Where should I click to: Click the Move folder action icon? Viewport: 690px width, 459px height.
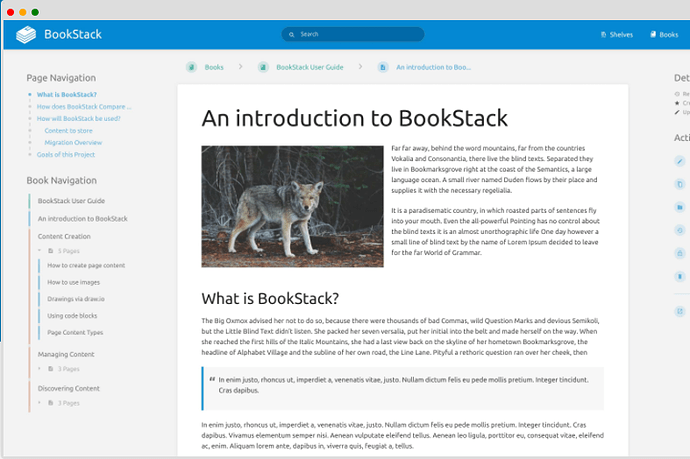680,207
